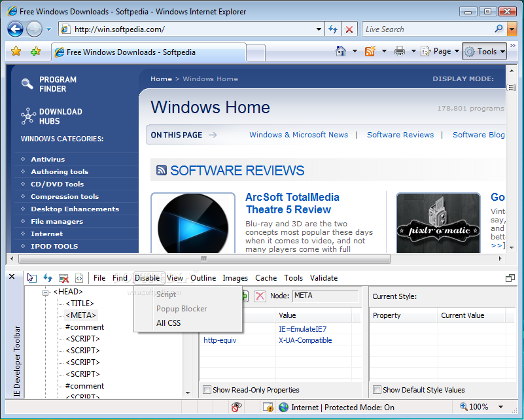Viewport: 524px width, 420px height.
Task: Open the Images menu in Developer Toolbar
Action: pos(236,278)
